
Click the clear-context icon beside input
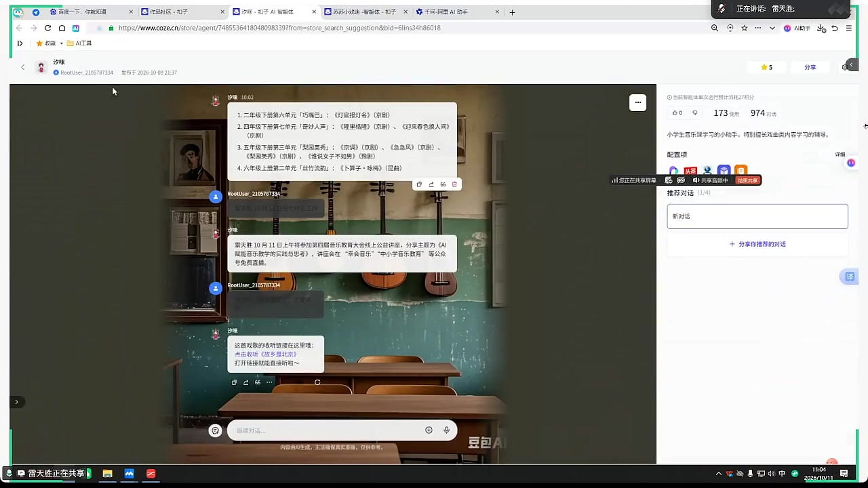point(216,430)
